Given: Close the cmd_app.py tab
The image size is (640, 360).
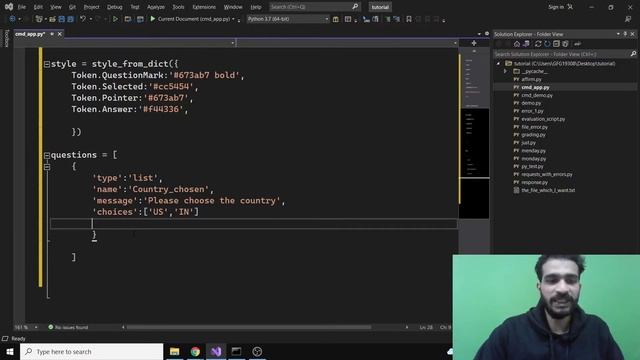Looking at the screenshot, I should point(60,34).
